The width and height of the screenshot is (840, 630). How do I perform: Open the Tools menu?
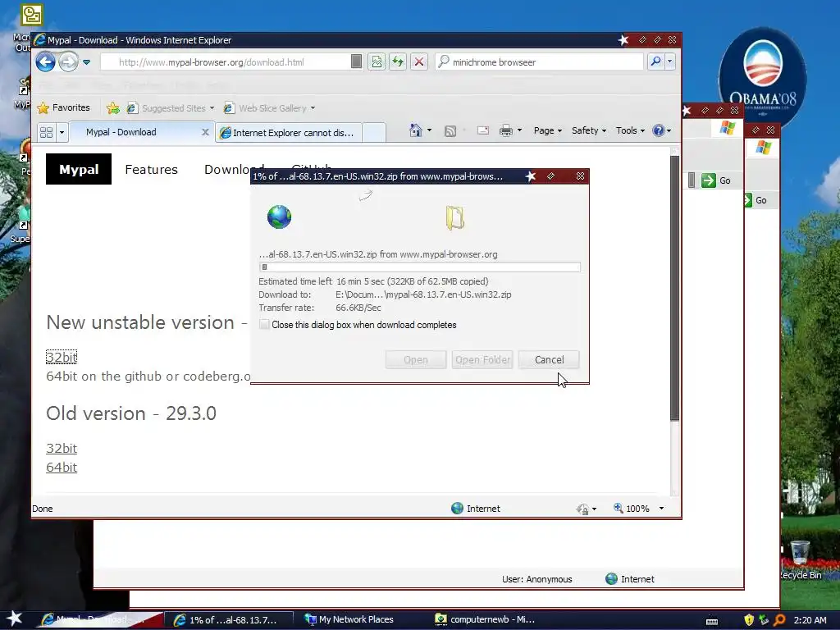[630, 130]
